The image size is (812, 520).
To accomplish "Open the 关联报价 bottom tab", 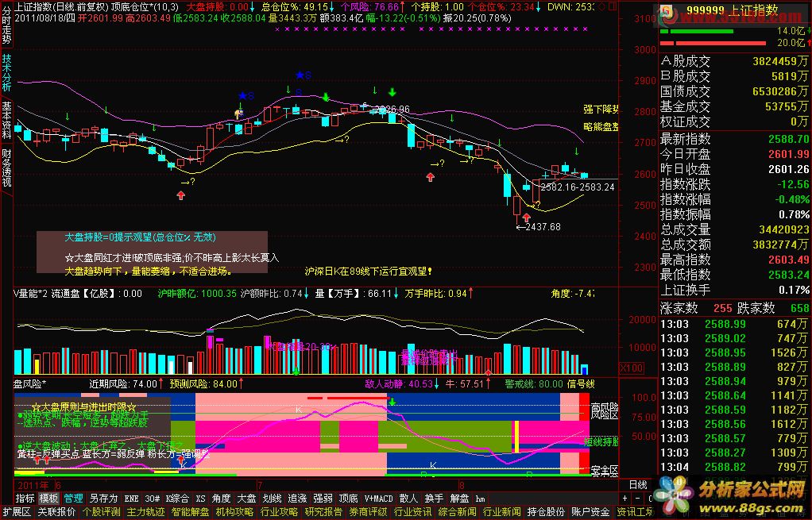I will coord(56,512).
